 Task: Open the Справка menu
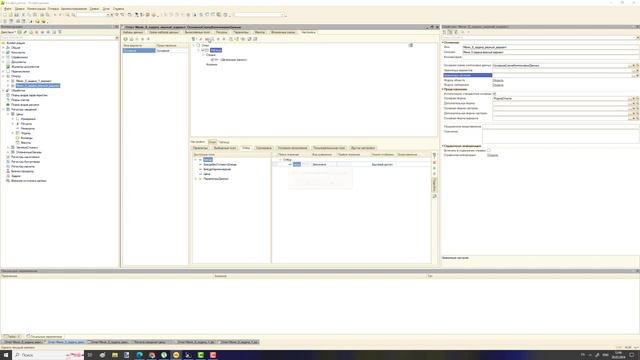[x=118, y=9]
